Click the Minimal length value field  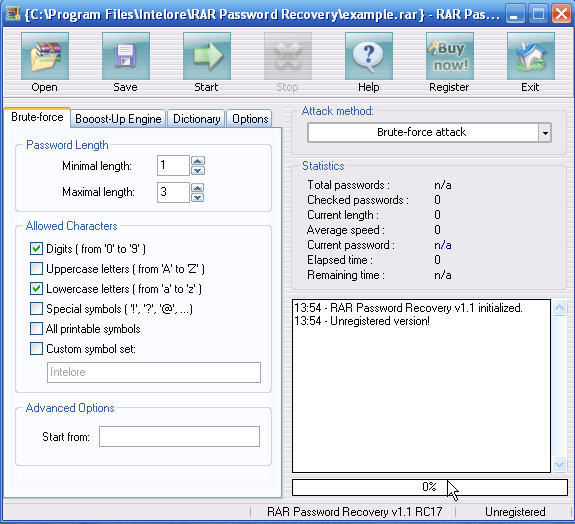173,165
